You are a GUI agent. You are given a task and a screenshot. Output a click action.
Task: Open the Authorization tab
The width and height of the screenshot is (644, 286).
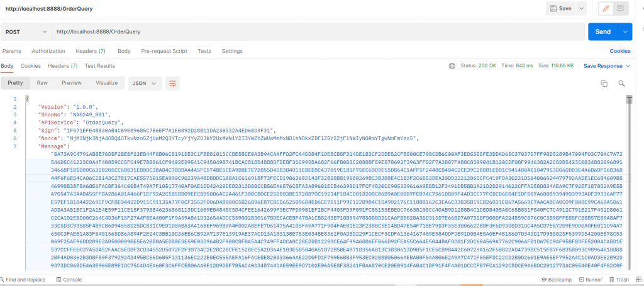pyautogui.click(x=48, y=52)
